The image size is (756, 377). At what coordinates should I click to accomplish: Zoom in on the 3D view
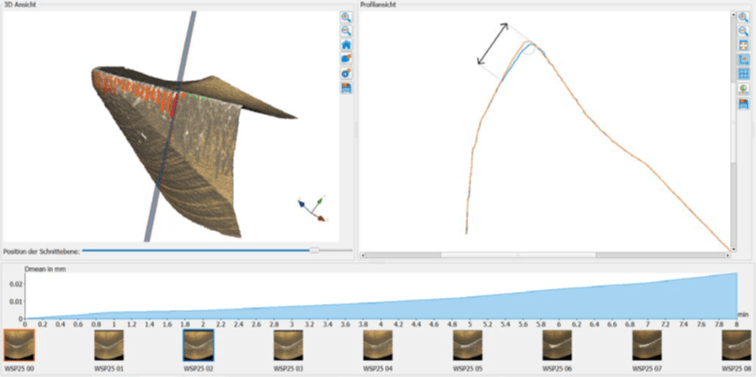[x=346, y=17]
